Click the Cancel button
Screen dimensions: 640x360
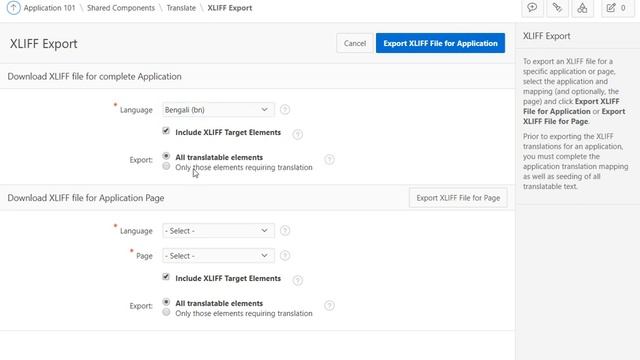355,43
